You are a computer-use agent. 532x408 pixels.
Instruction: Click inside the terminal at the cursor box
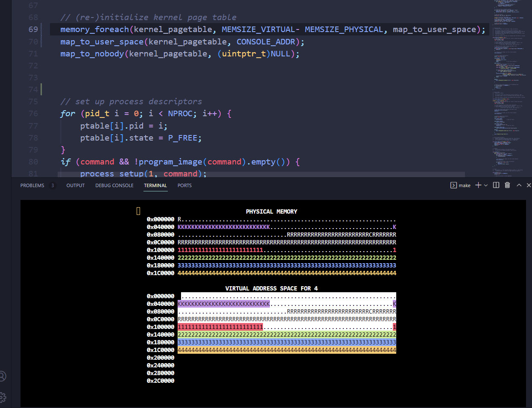click(x=138, y=211)
